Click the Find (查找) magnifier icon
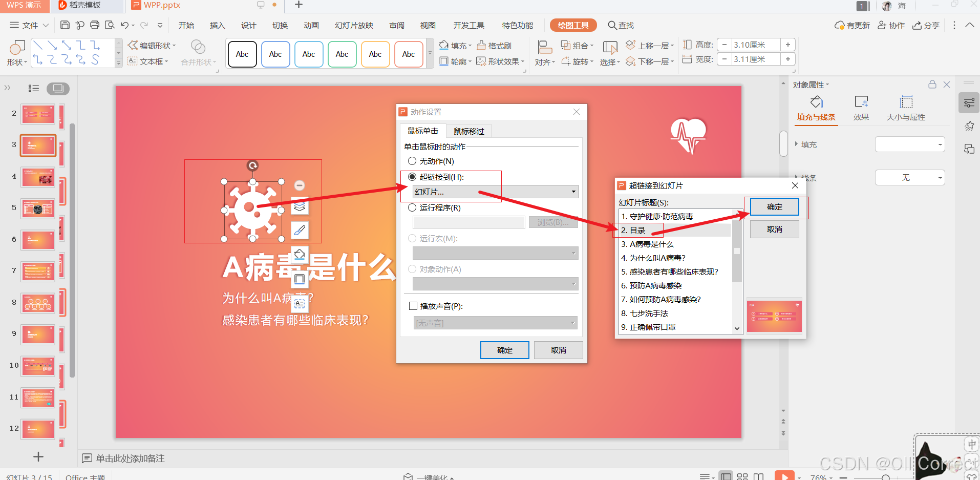 click(612, 25)
